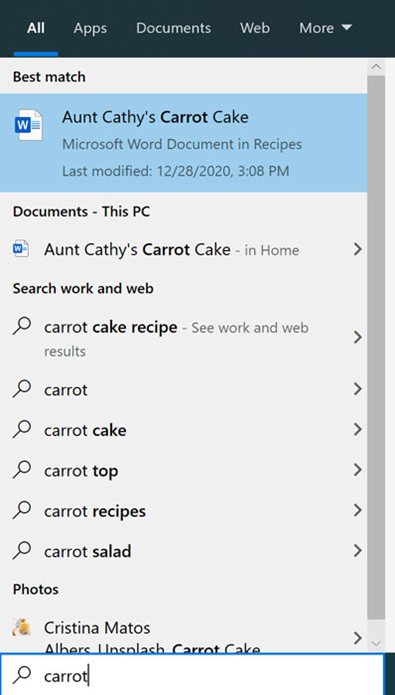Click magnifier icon beside carrot cake recipe
Viewport: 395px width, 695px height.
click(x=22, y=327)
